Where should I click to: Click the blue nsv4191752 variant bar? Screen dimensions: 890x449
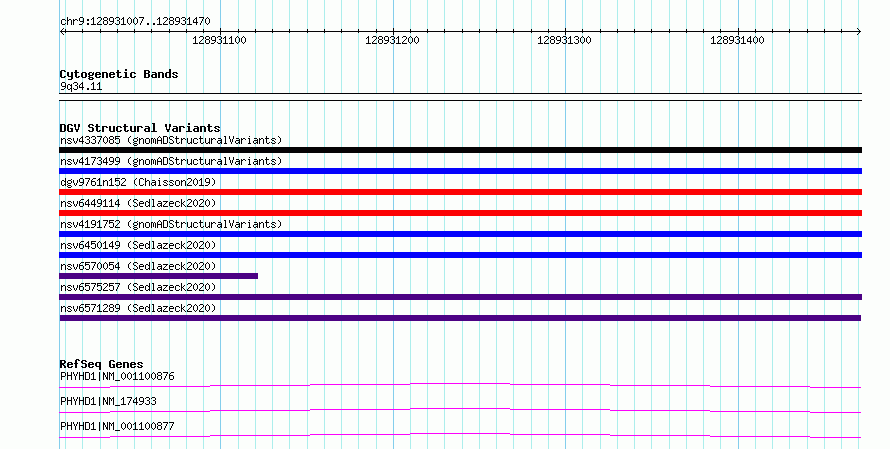[x=460, y=234]
